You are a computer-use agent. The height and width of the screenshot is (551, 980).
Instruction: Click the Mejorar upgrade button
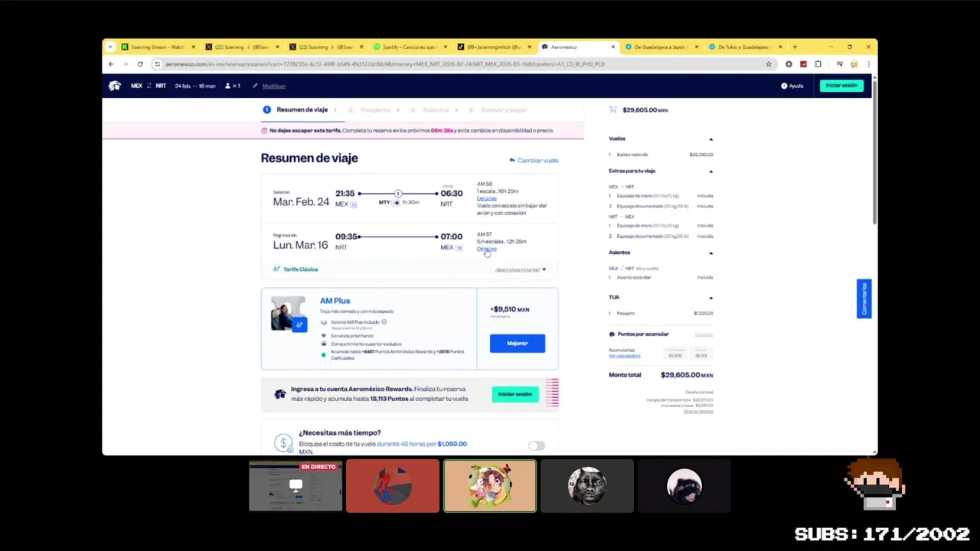tap(518, 344)
